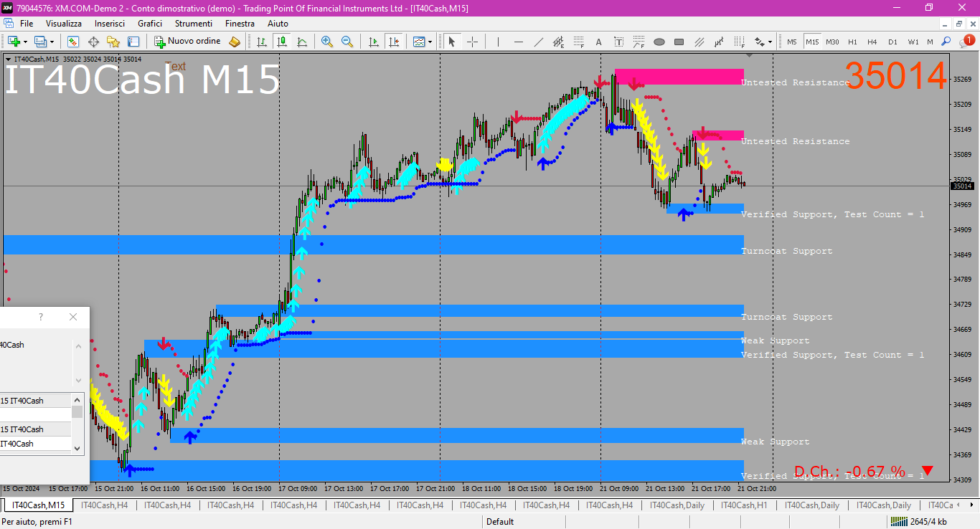Click the chart shift triangle marker
The height and width of the screenshot is (529, 980).
click(750, 55)
